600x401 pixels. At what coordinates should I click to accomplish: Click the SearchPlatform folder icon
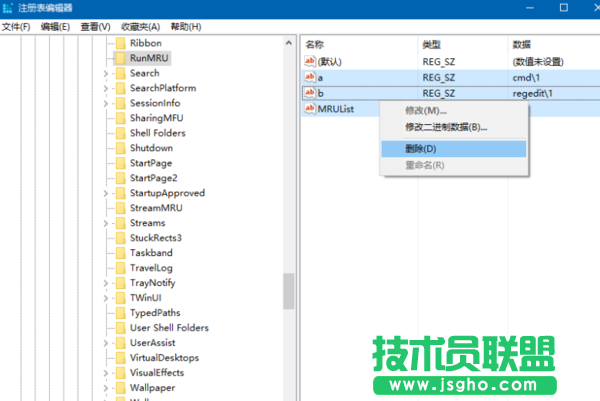121,88
